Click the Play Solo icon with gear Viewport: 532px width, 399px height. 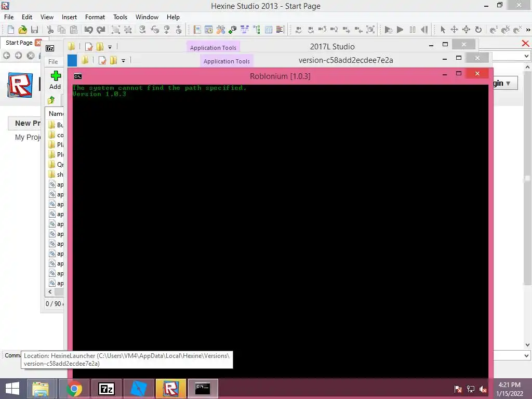[x=388, y=30]
